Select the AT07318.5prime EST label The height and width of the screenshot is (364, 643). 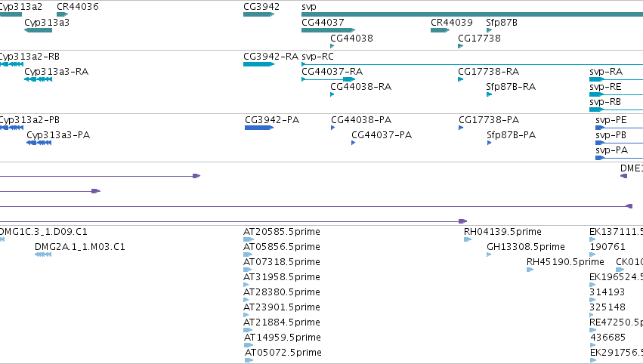282,262
